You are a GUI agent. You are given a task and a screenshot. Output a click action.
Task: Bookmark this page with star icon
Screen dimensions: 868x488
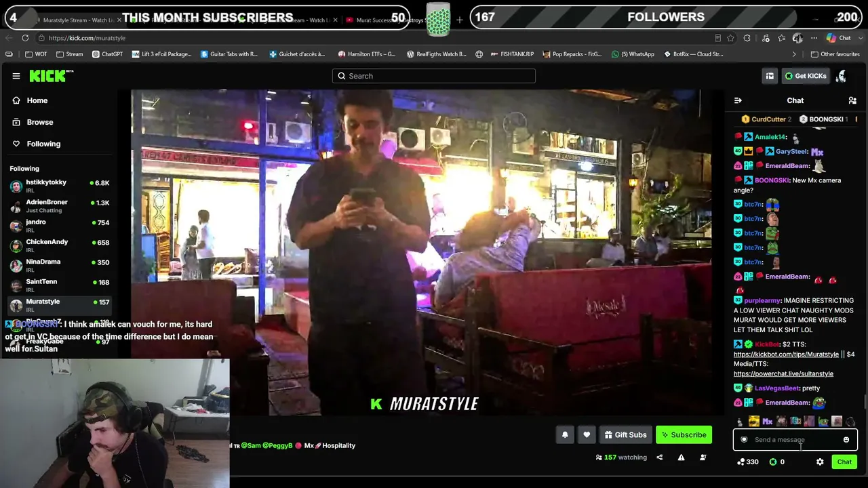click(730, 38)
